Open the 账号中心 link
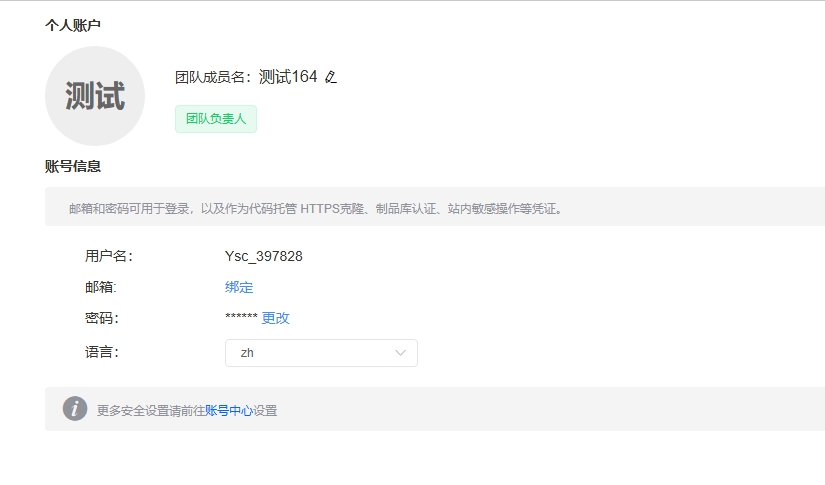 [x=229, y=410]
